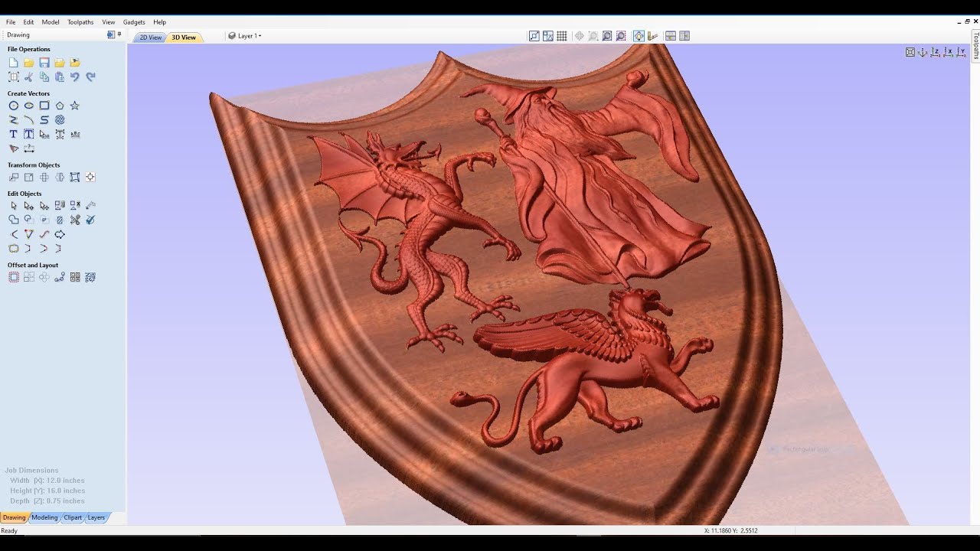Screen dimensions: 980x551
Task: View along the Y axis
Action: [962, 52]
